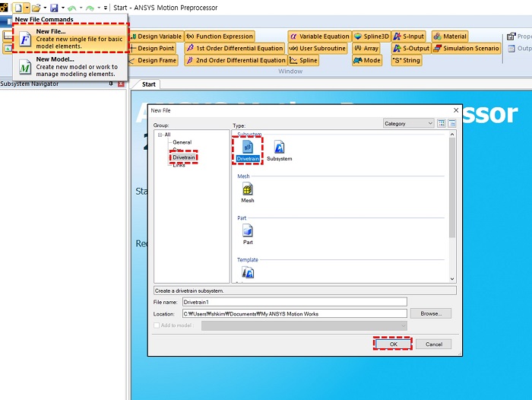Open the folder icon in title toolbar
Viewport: 532px width, 400px height.
tap(36, 8)
